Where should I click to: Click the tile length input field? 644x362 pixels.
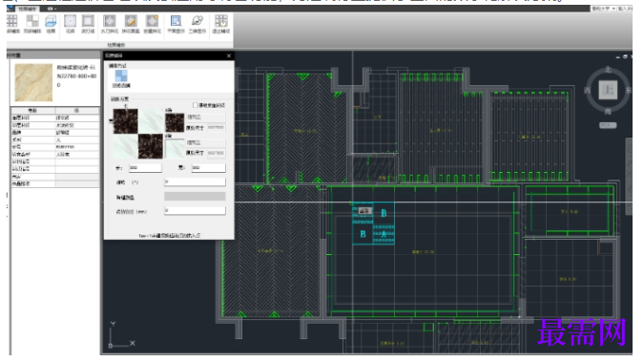tap(145, 168)
